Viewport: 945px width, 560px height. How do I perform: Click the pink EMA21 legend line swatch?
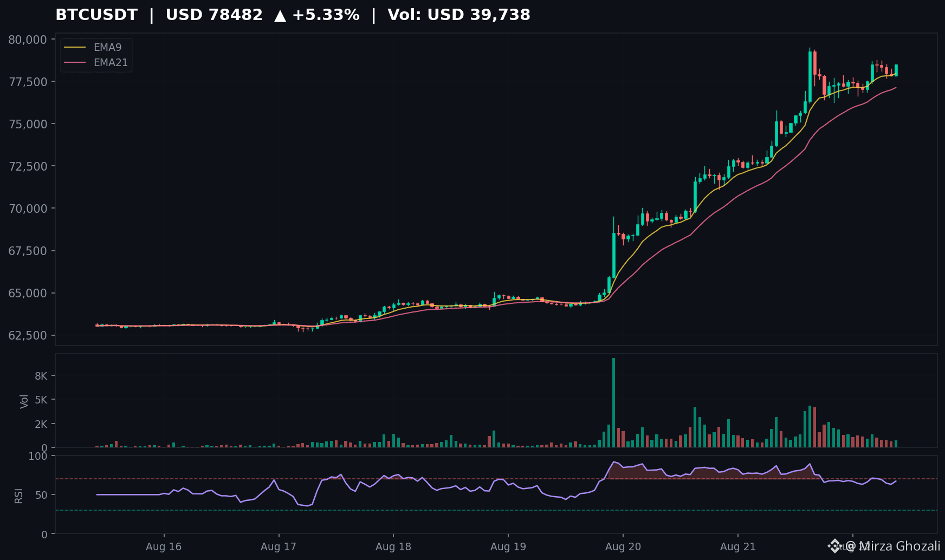pos(75,63)
